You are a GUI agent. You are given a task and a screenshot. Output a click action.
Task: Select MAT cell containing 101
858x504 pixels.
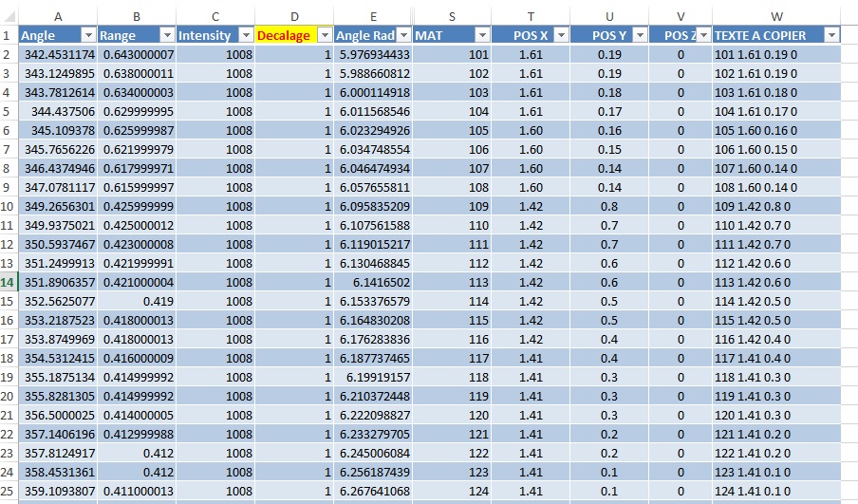(452, 55)
